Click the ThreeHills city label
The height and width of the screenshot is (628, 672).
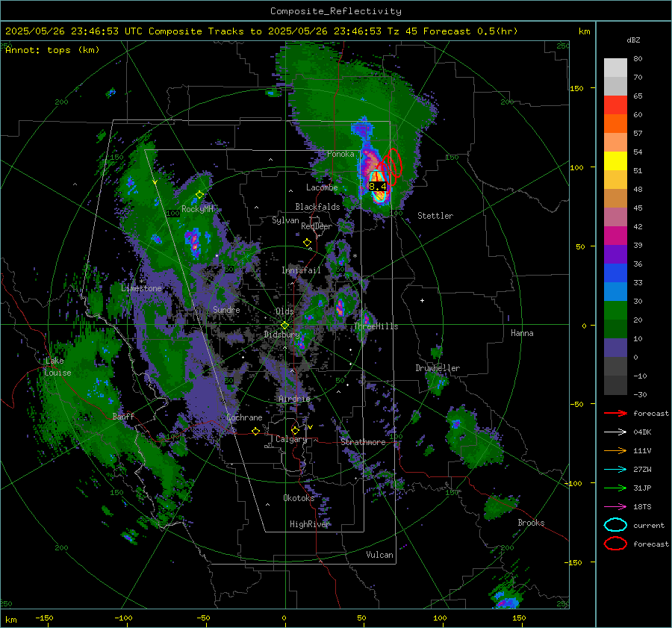coord(376,326)
